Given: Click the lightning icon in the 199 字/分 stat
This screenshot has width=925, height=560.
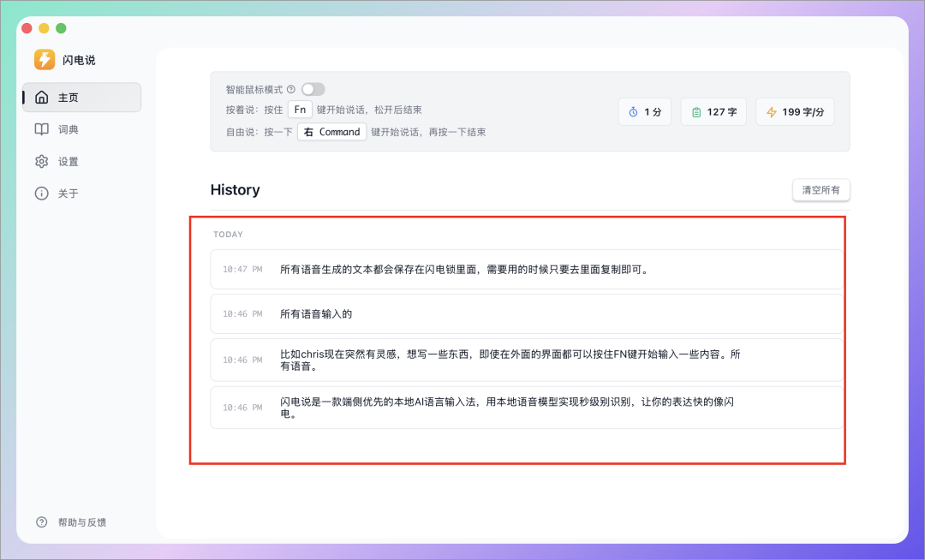Looking at the screenshot, I should pos(771,112).
